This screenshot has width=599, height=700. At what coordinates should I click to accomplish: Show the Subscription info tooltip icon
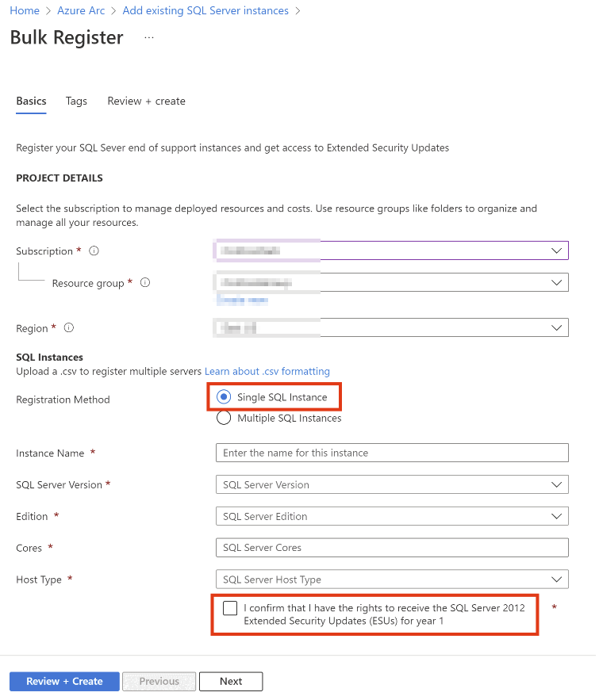click(x=94, y=252)
